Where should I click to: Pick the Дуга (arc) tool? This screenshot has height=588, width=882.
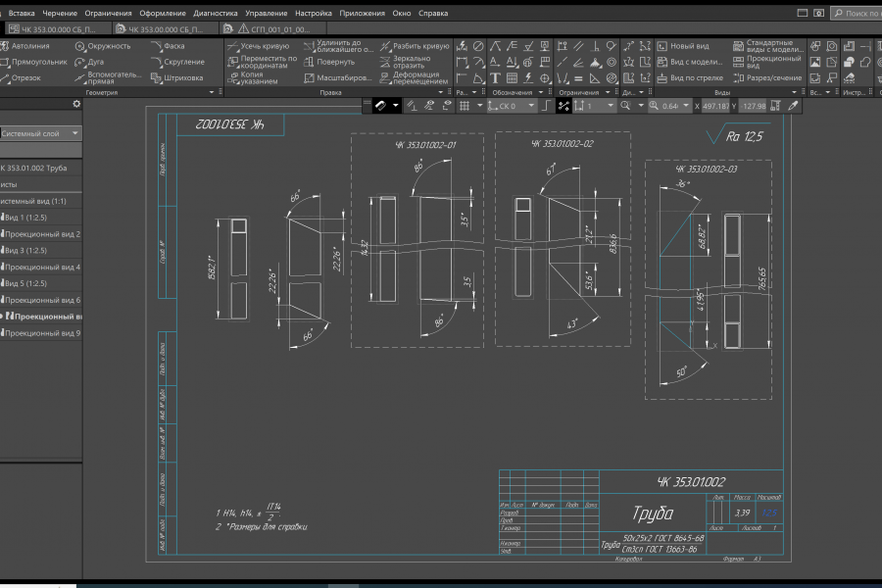89,62
